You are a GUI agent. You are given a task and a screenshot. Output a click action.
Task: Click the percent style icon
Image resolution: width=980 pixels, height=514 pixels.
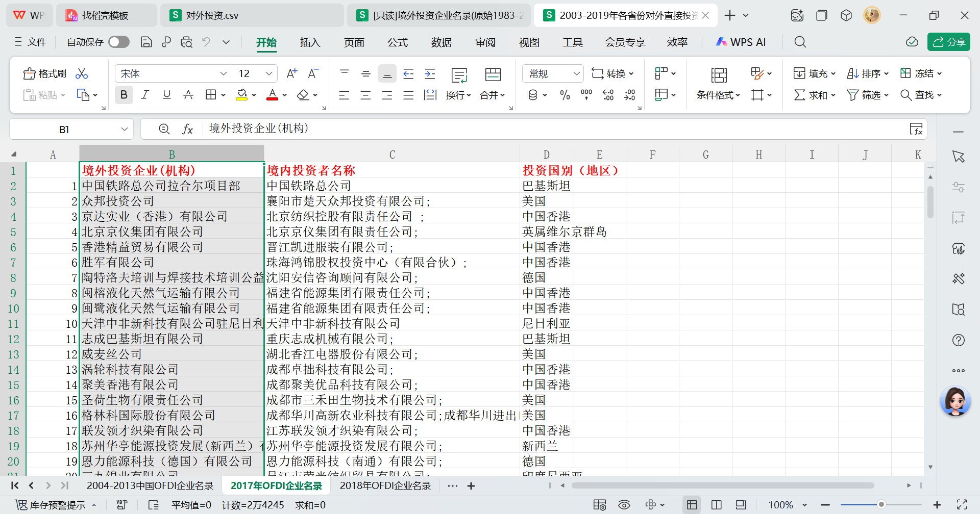point(565,95)
